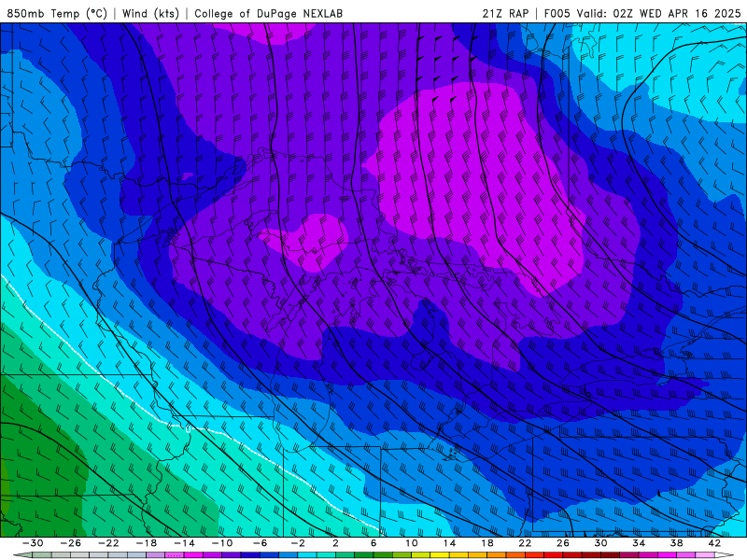Click the '0' label on the dashed white contour
Viewport: 747px width, 560px height.
tap(188, 429)
